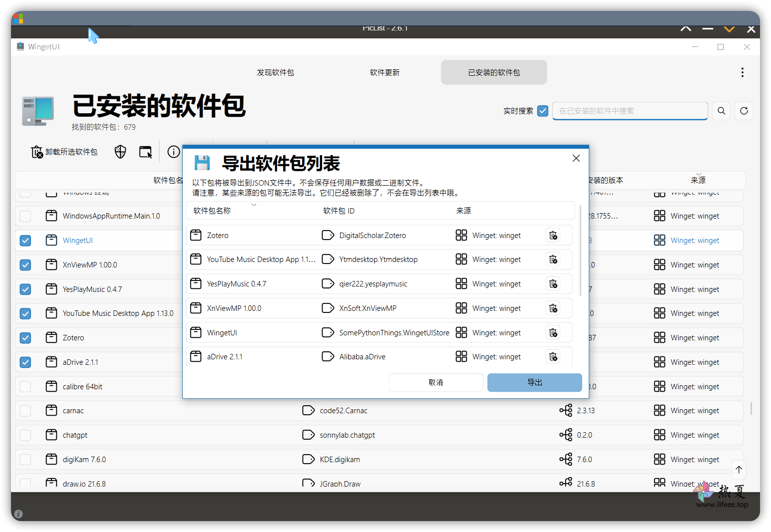Click the package info icon in toolbar
Viewport: 771px width, 532px height.
click(173, 152)
